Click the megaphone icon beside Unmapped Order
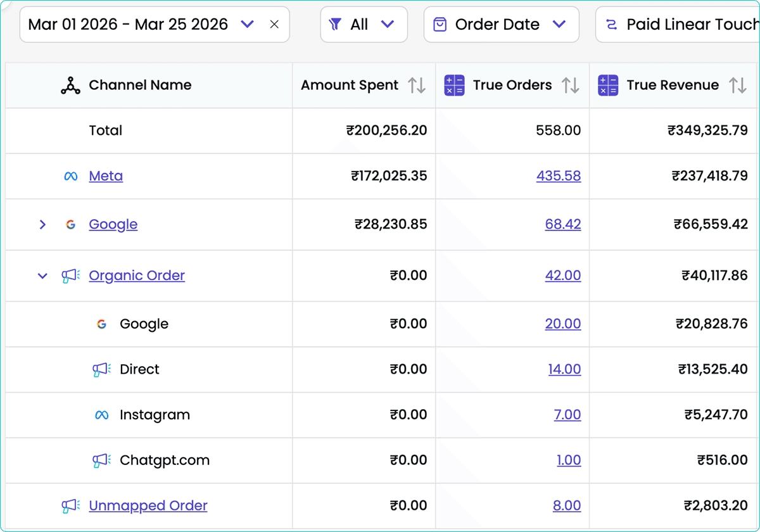The height and width of the screenshot is (532, 760). (70, 505)
